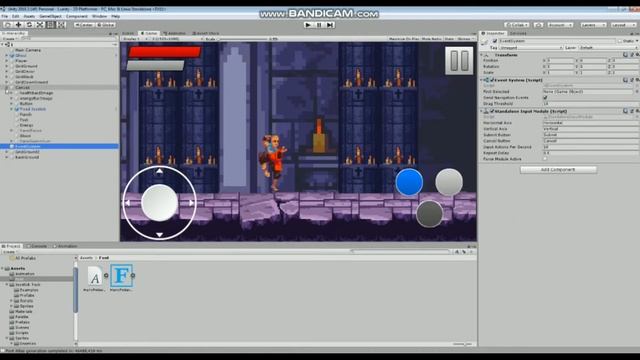Toggle the Static checkbox in Inspector

tap(620, 41)
